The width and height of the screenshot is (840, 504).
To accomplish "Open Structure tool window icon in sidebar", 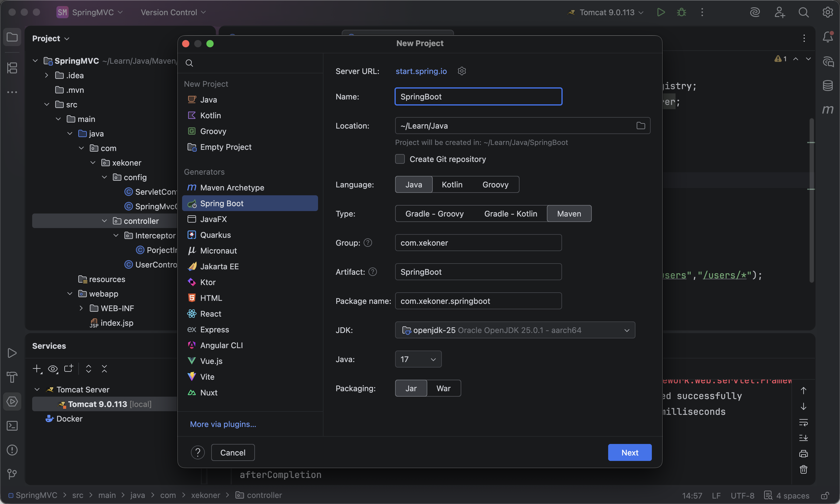I will point(12,68).
